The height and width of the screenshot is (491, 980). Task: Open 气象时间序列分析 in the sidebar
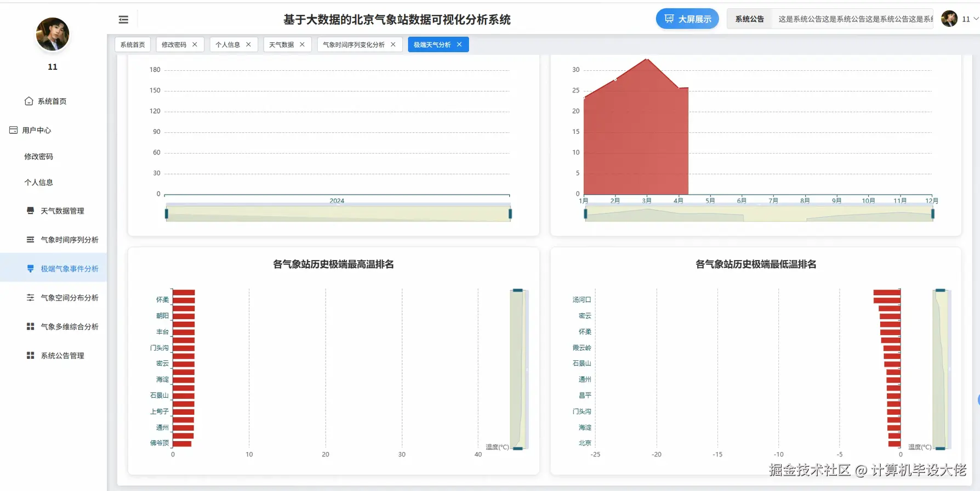[x=69, y=240]
